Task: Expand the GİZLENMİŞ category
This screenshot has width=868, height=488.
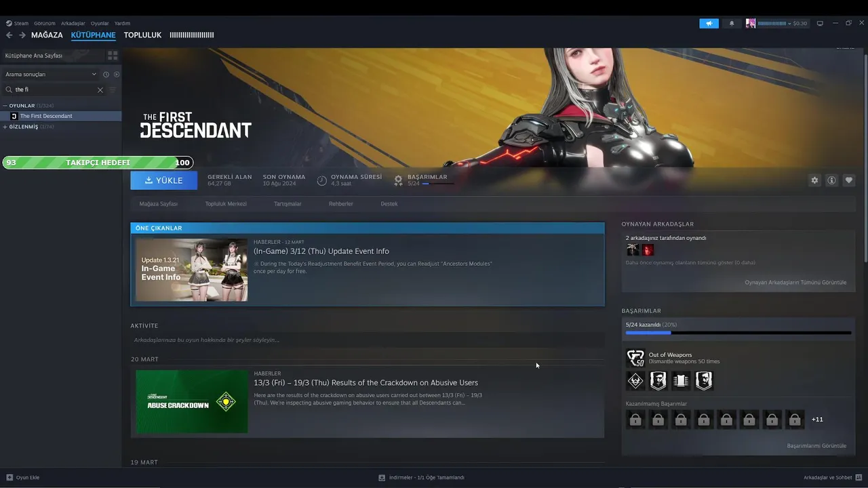Action: 5,127
